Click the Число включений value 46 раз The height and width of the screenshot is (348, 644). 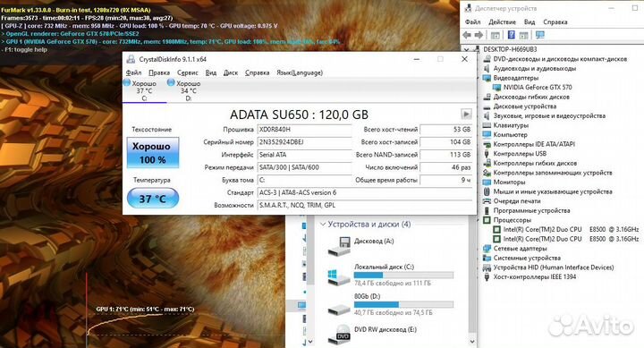tap(446, 167)
